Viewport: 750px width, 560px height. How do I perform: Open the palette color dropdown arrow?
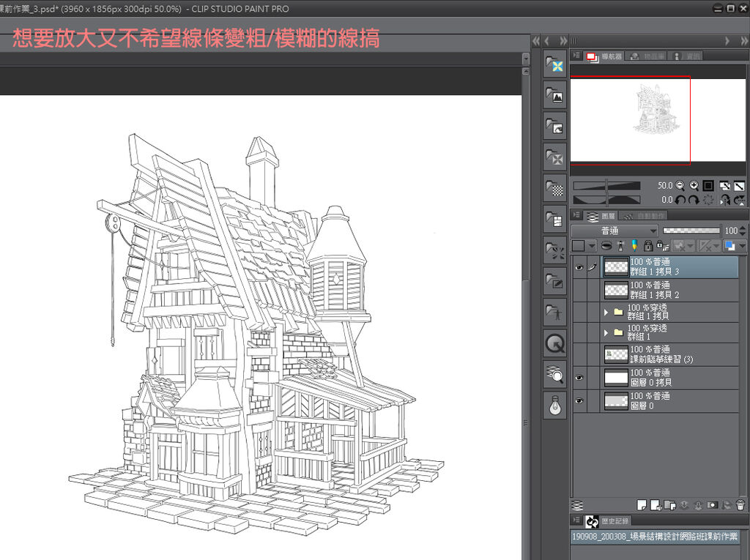(x=592, y=246)
